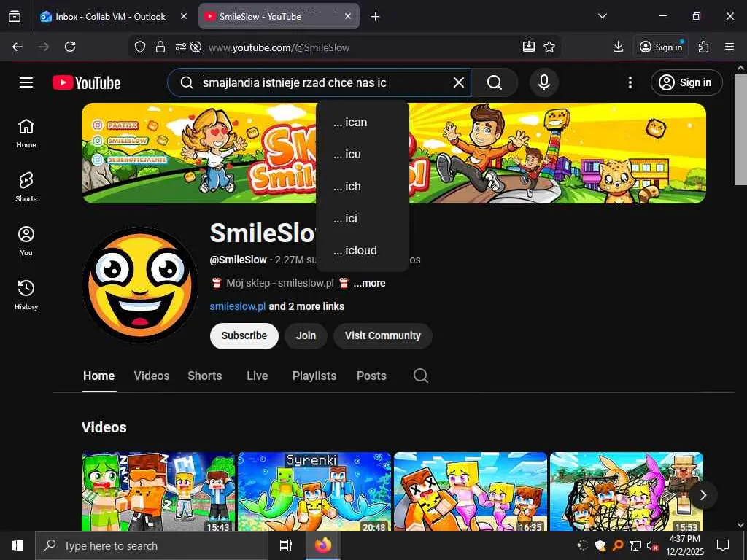The image size is (747, 560).
Task: Close the Outlook inbox tab
Action: [x=184, y=16]
